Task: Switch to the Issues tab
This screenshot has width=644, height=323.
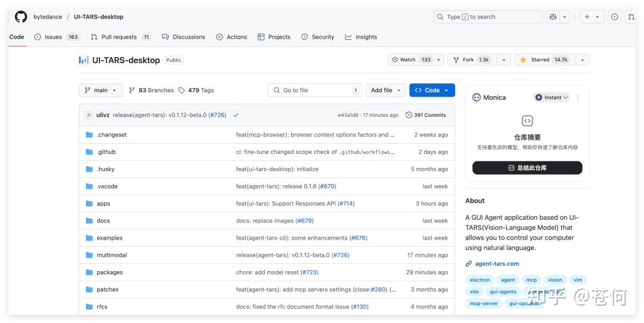Action: click(x=53, y=37)
